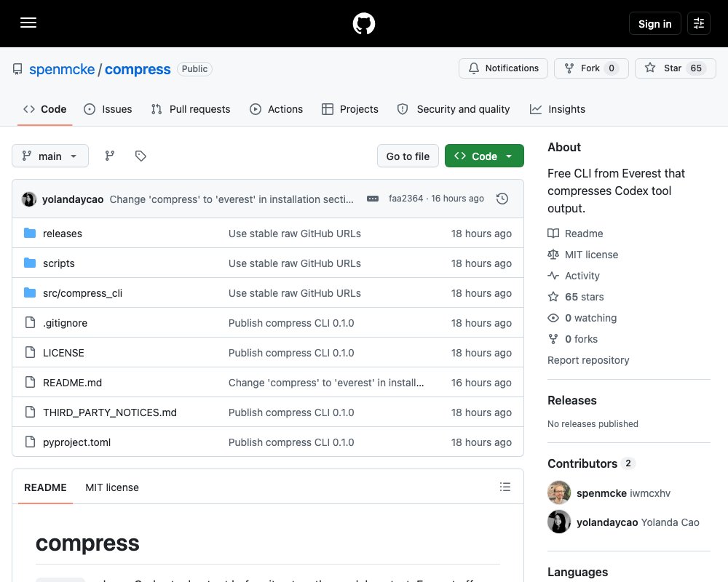
Task: Click the .gitignore file icon
Action: (30, 322)
